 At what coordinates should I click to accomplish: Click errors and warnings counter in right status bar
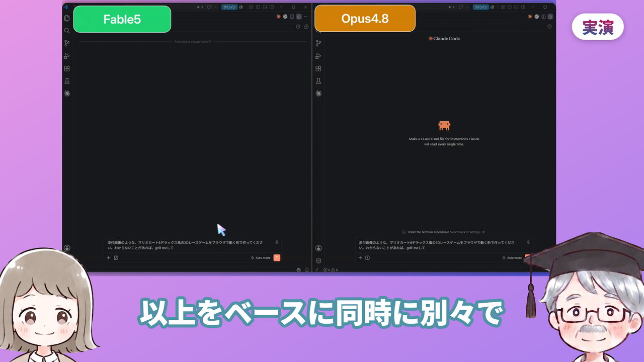(x=330, y=270)
